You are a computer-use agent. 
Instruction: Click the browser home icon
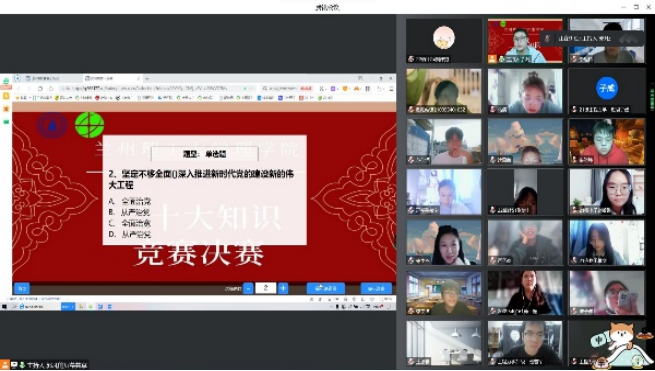click(51, 89)
